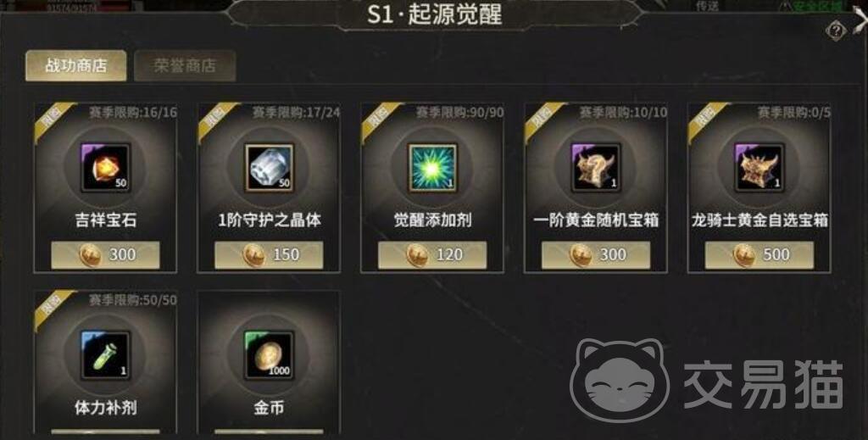The height and width of the screenshot is (440, 868).
Task: Switch to the 荣誉商店 tab
Action: (x=185, y=65)
